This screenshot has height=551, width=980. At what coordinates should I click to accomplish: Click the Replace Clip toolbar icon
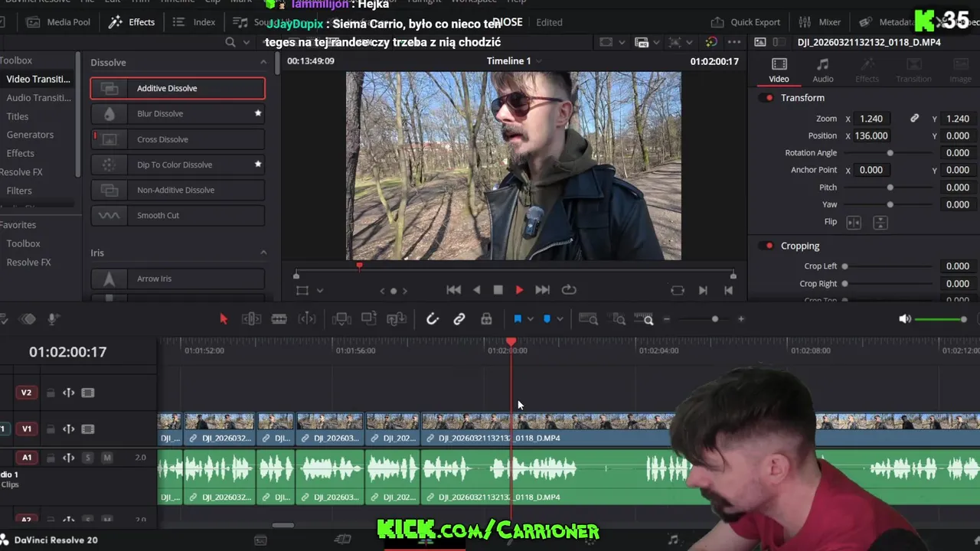click(x=397, y=319)
